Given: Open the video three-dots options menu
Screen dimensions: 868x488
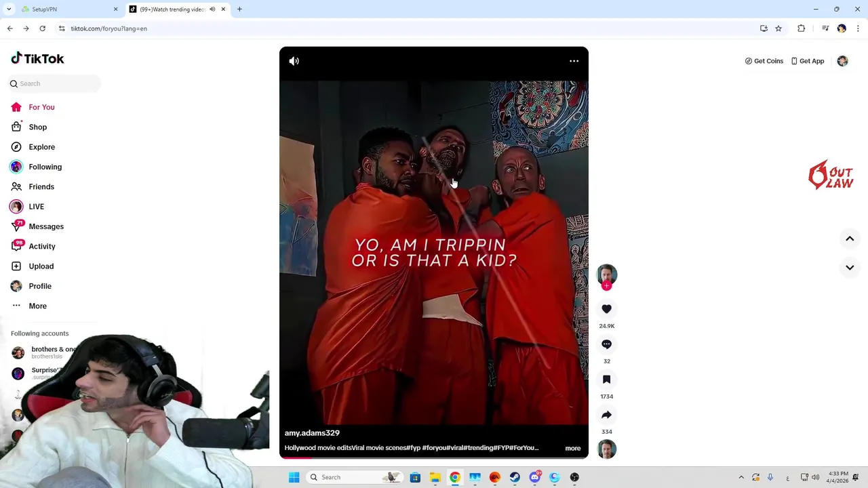Looking at the screenshot, I should (574, 61).
